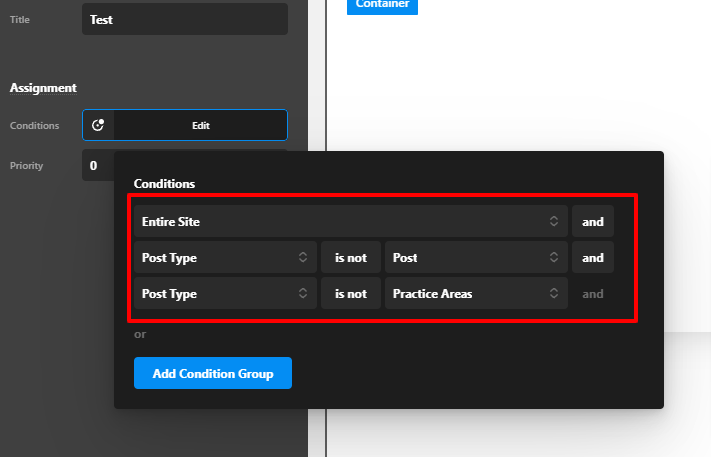711x457 pixels.
Task: Click 'and' next to Entire Site
Action: point(593,221)
